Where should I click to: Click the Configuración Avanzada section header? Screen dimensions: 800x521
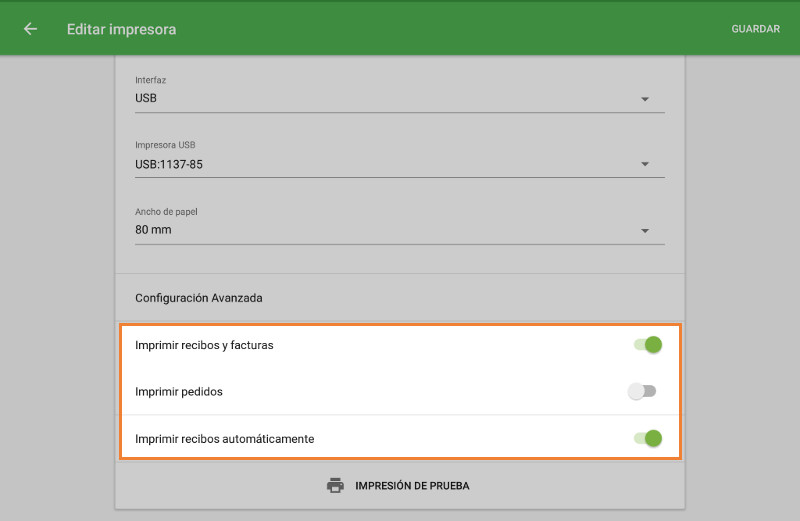click(x=198, y=298)
